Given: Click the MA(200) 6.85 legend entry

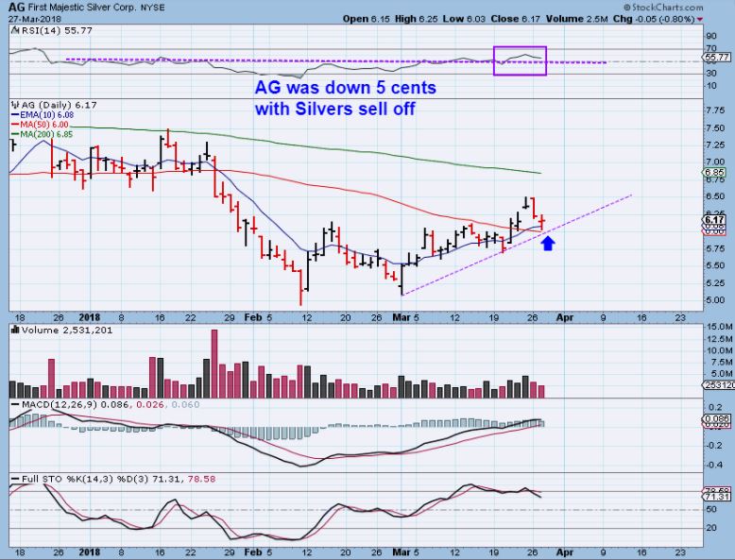Looking at the screenshot, I should 43,134.
